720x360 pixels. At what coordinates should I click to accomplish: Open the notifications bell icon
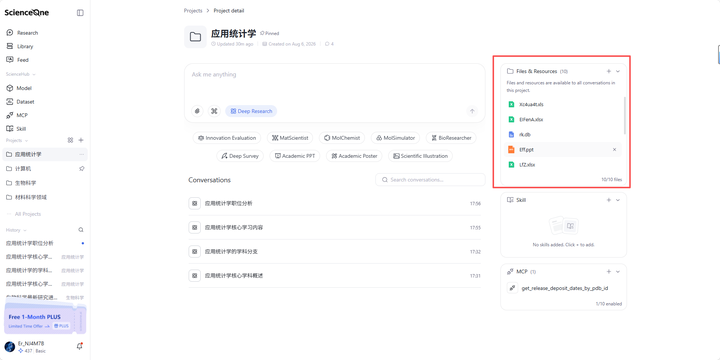pyautogui.click(x=79, y=346)
